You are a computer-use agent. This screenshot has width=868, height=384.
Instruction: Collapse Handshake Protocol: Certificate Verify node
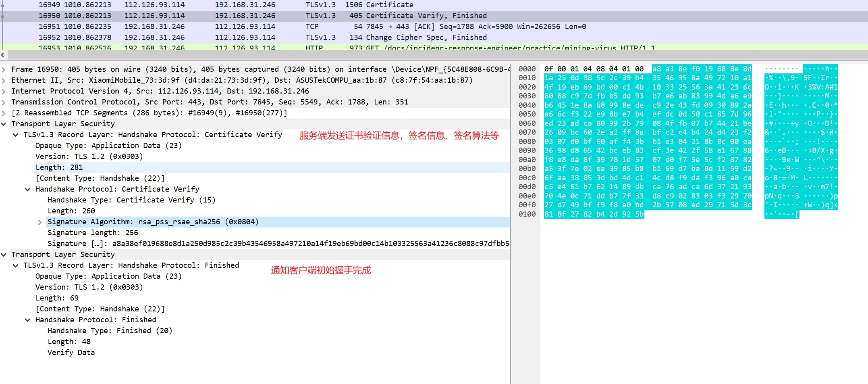28,190
